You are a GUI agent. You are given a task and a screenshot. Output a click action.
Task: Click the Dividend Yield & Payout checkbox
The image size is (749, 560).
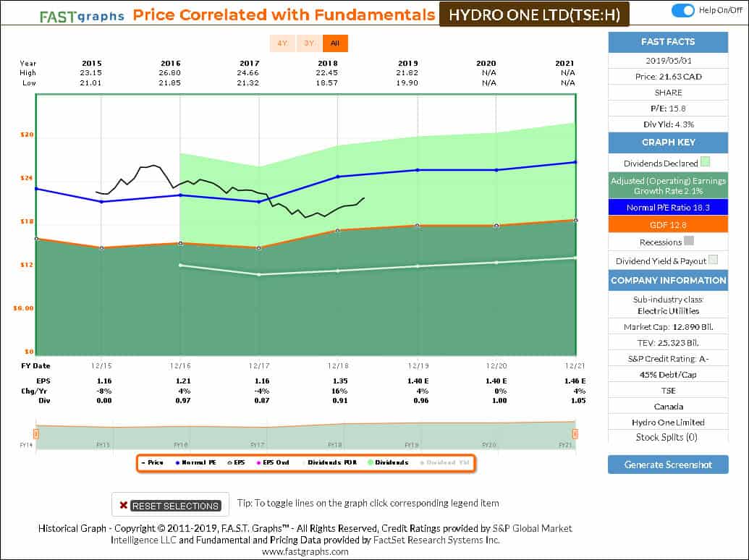714,261
